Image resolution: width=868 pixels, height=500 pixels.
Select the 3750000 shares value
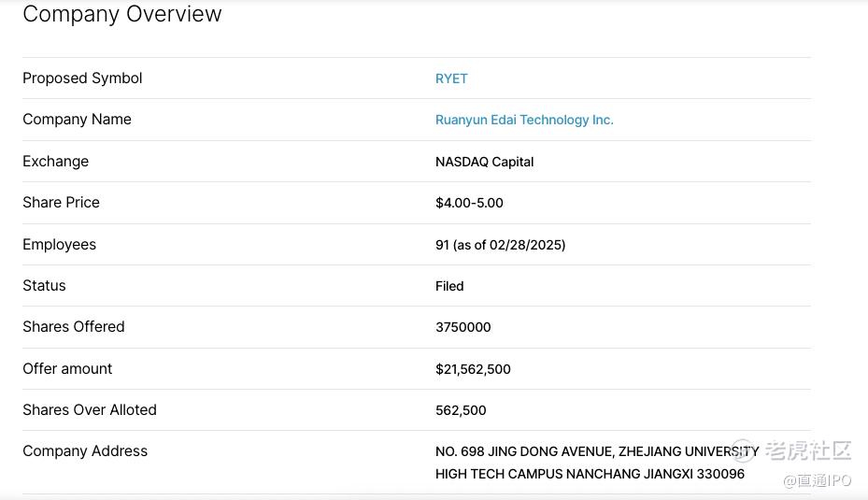(x=462, y=327)
